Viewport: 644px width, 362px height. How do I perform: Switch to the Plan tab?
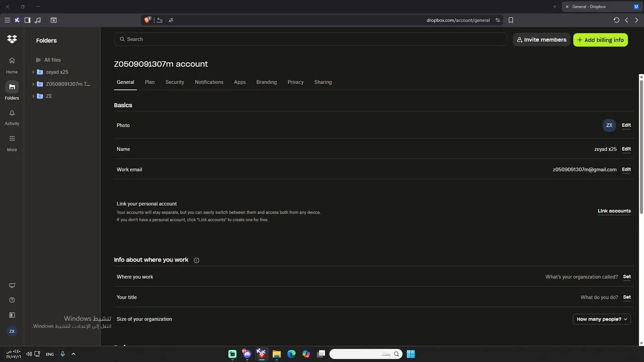[x=150, y=82]
